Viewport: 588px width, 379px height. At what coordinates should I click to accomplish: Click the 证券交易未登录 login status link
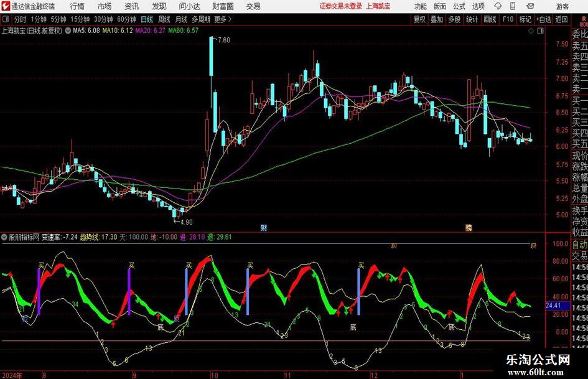click(x=341, y=6)
